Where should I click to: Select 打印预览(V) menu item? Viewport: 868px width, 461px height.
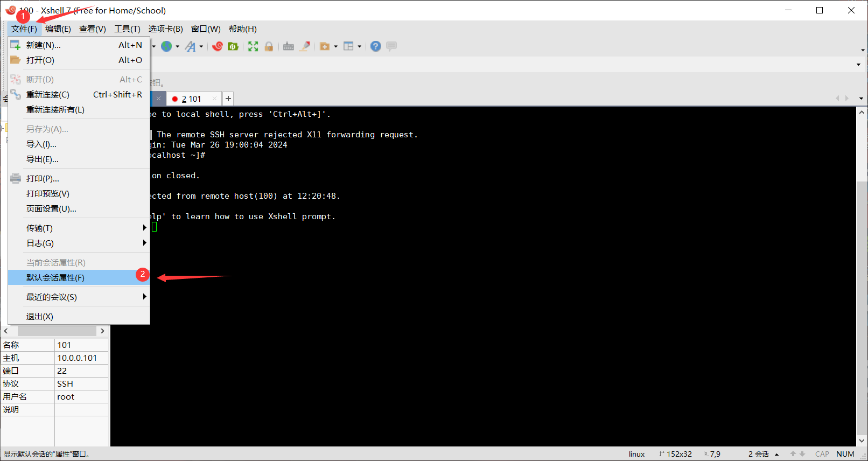(79, 193)
